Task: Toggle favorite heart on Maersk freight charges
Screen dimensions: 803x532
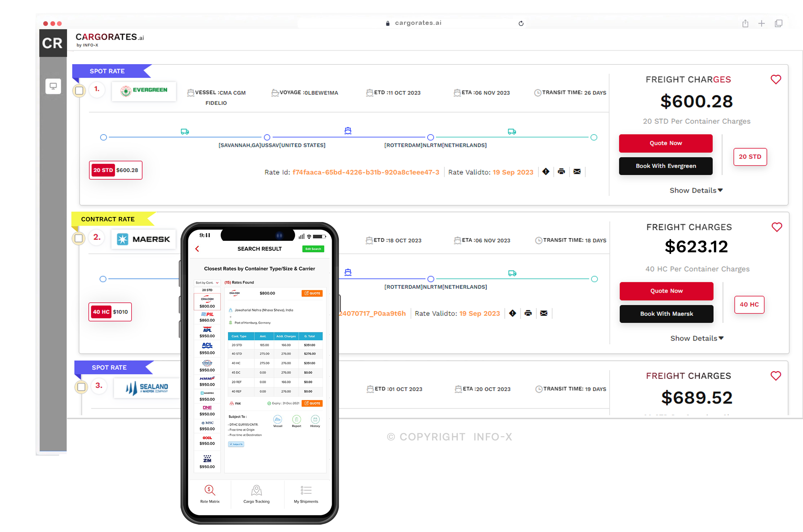Action: pos(776,227)
